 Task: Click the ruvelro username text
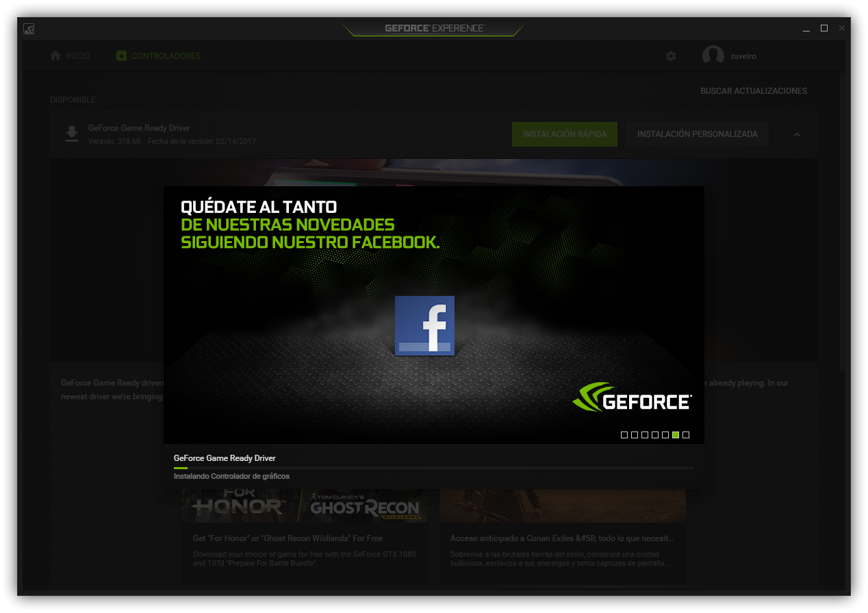click(x=743, y=56)
